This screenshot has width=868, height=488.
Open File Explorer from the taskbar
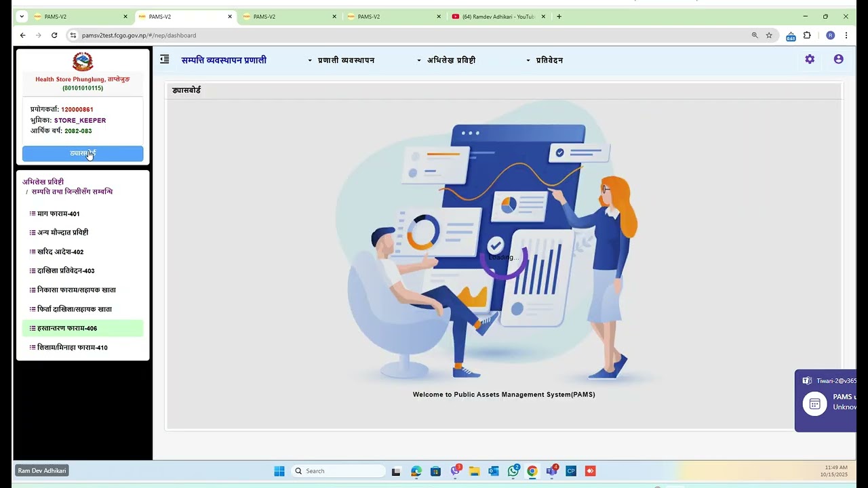[x=475, y=471]
